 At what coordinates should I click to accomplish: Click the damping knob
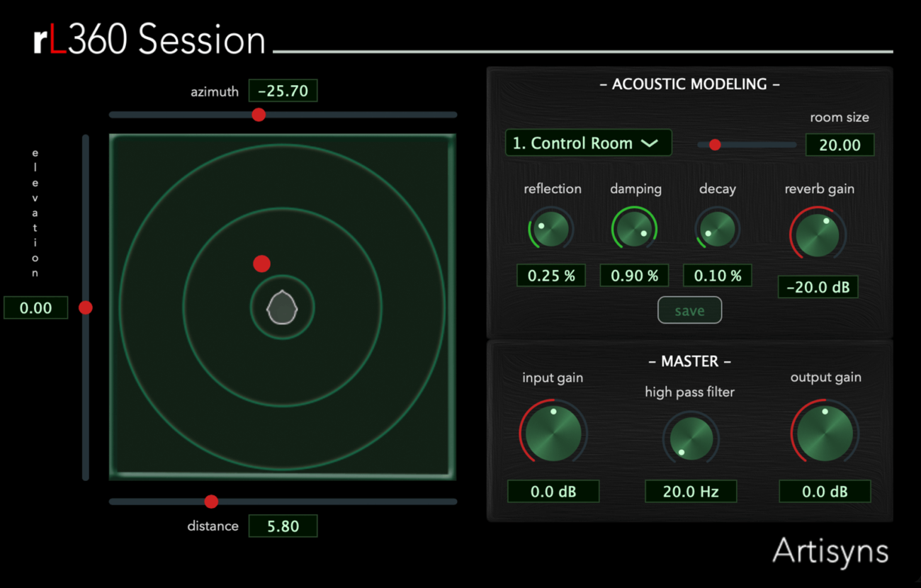pos(634,229)
